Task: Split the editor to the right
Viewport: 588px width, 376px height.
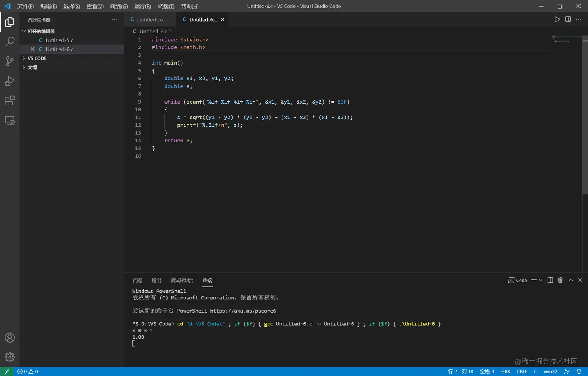Action: pyautogui.click(x=568, y=19)
